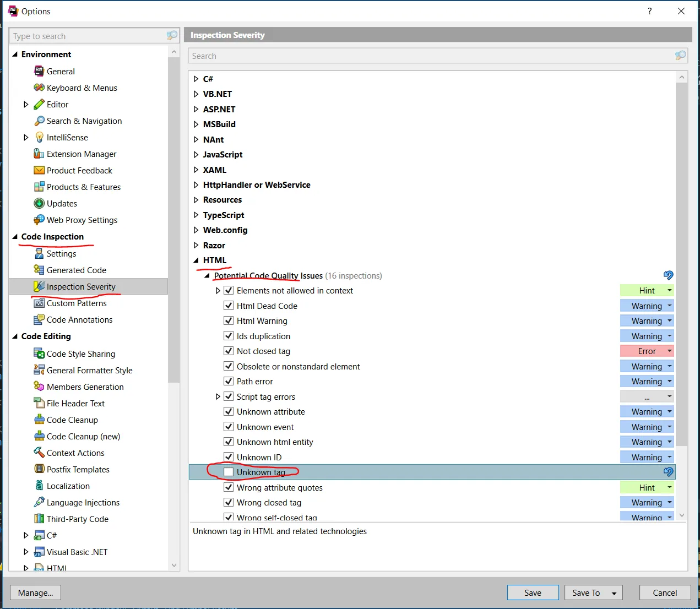Expand Script tag errors sub-items
The height and width of the screenshot is (609, 700).
(218, 396)
